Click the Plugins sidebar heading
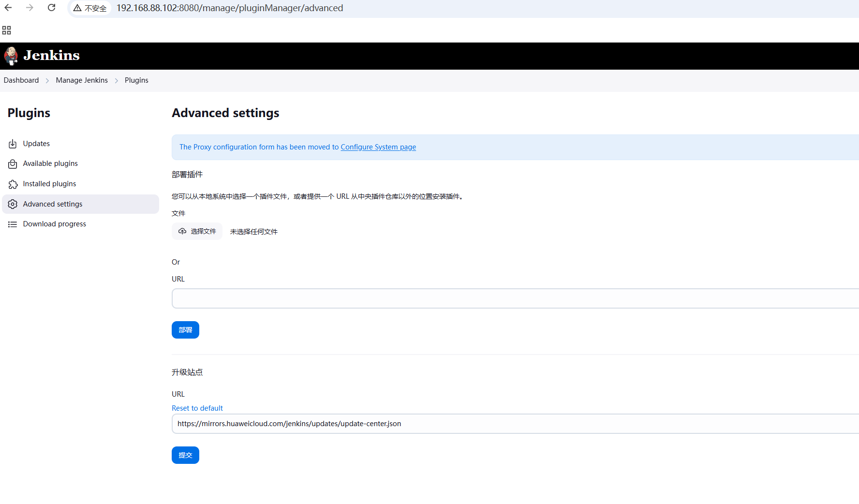The height and width of the screenshot is (504, 859). pyautogui.click(x=29, y=113)
